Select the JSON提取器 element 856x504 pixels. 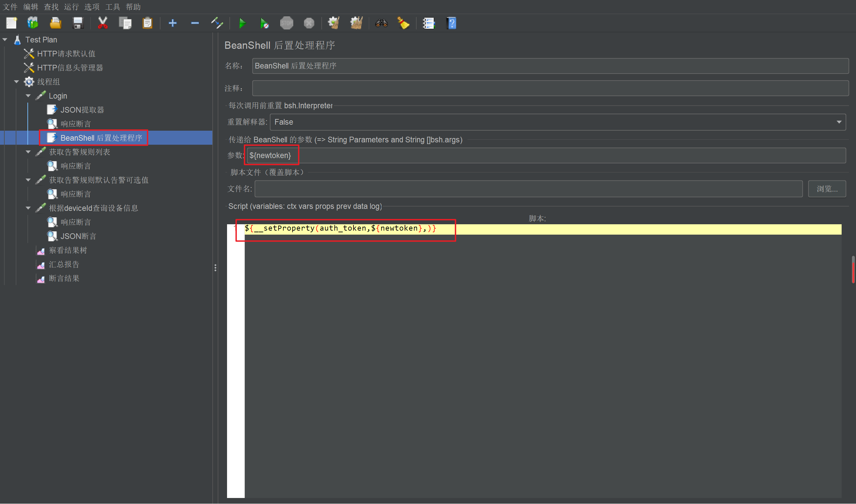pos(82,110)
